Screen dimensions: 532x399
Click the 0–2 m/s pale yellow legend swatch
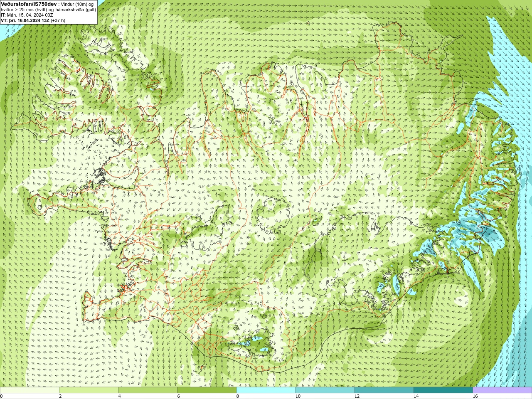click(x=30, y=390)
